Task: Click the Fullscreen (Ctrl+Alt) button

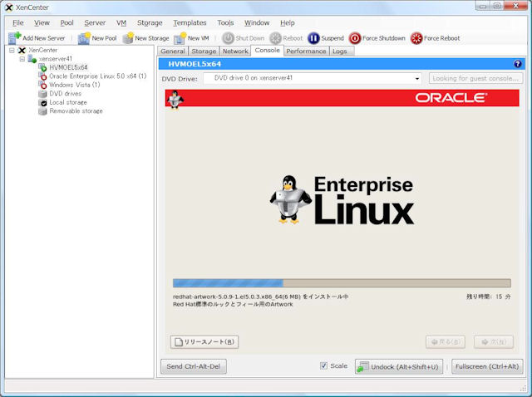Action: [487, 366]
